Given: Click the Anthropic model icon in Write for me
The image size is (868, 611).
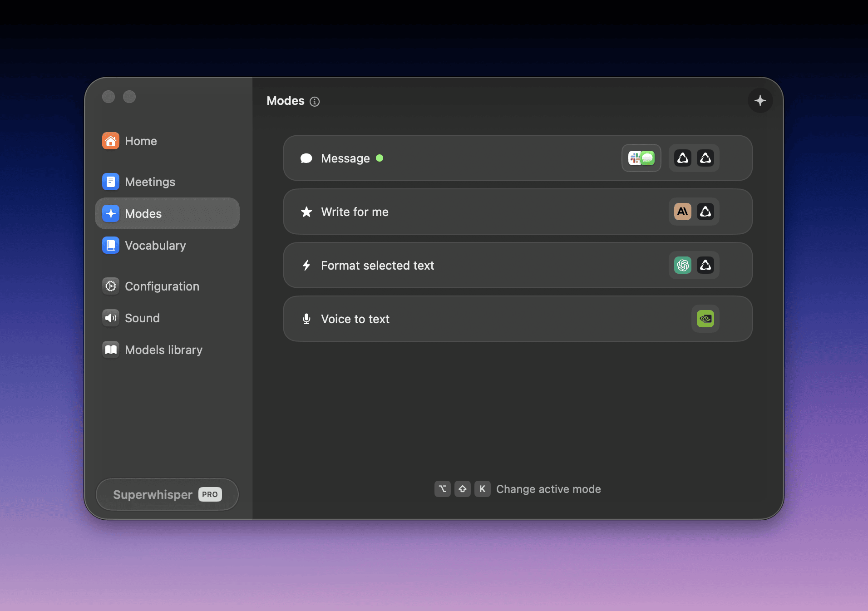Looking at the screenshot, I should pyautogui.click(x=683, y=212).
